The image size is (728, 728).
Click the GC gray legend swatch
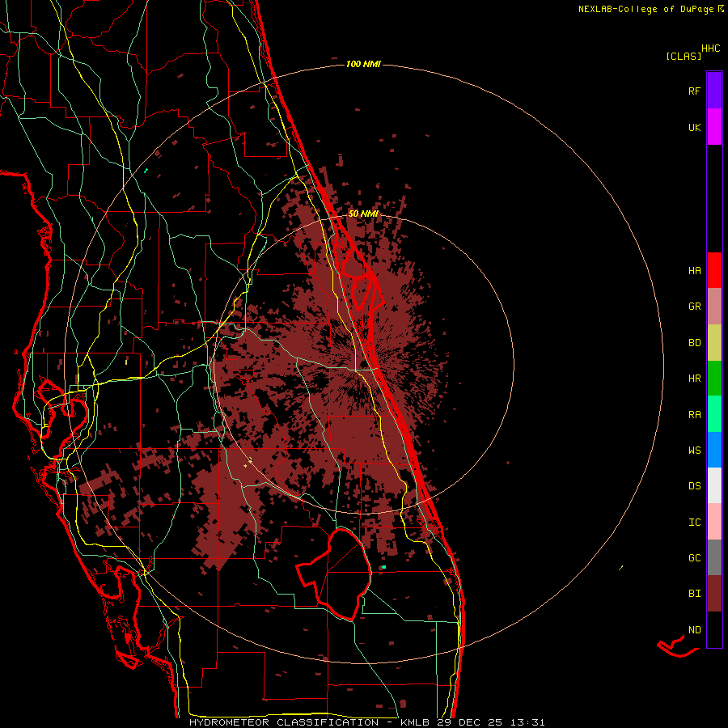pos(714,557)
